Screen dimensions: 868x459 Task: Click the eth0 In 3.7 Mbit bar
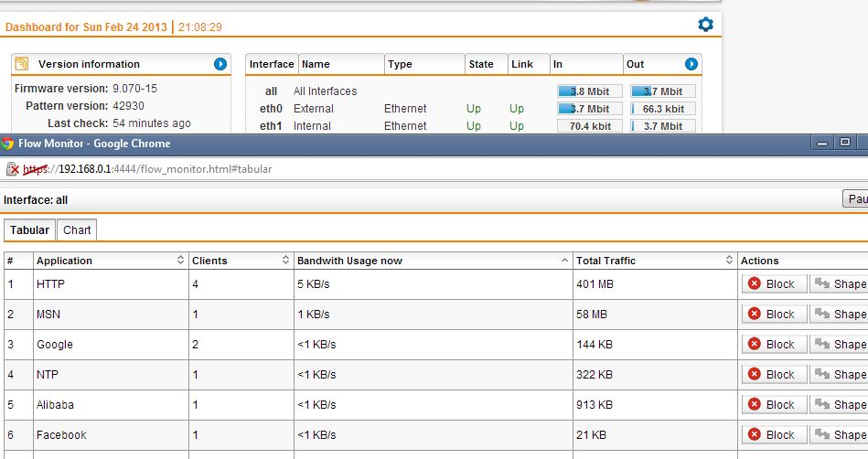(590, 109)
